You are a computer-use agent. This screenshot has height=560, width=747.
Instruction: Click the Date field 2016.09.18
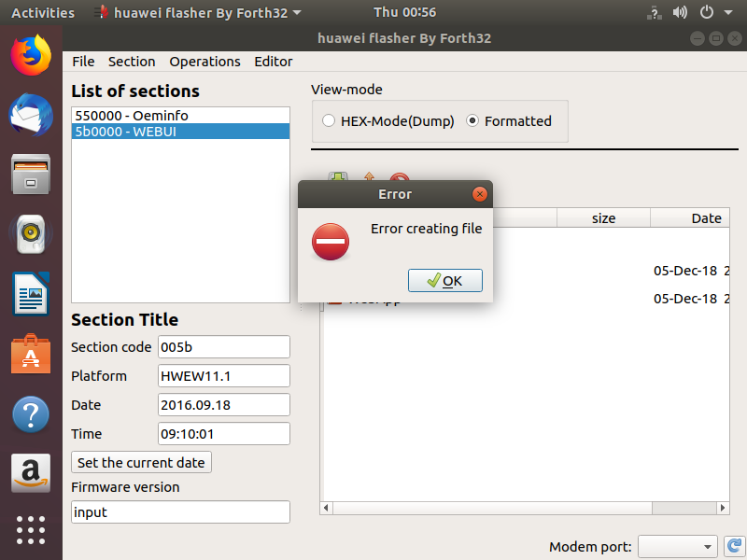click(224, 405)
